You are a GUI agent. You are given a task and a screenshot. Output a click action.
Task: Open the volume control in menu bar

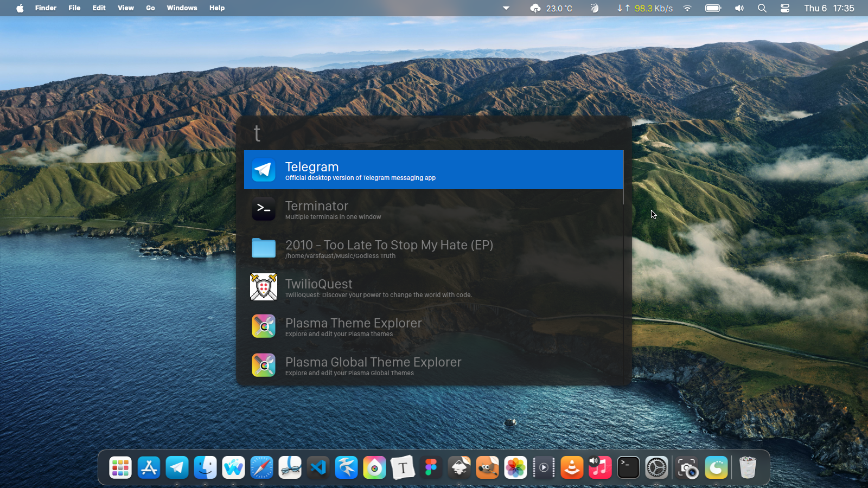pyautogui.click(x=739, y=8)
